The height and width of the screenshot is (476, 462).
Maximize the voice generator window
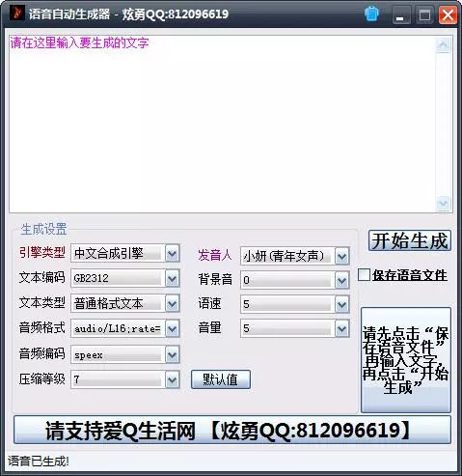pos(424,14)
